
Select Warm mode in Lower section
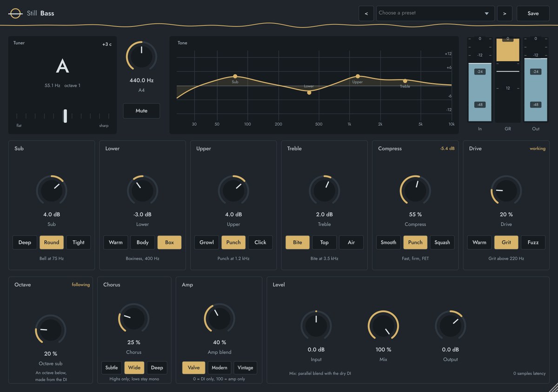click(116, 242)
